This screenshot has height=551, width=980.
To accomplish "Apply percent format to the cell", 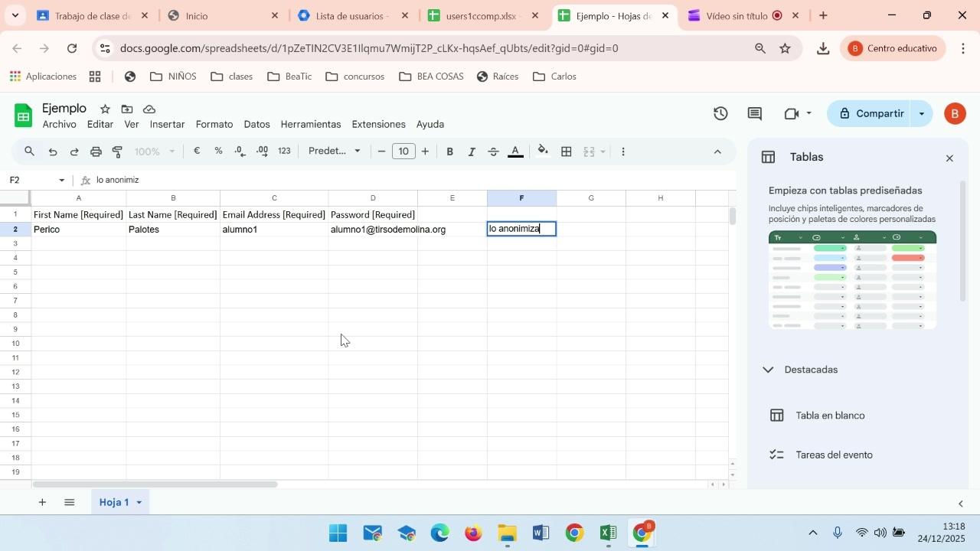I will (218, 152).
